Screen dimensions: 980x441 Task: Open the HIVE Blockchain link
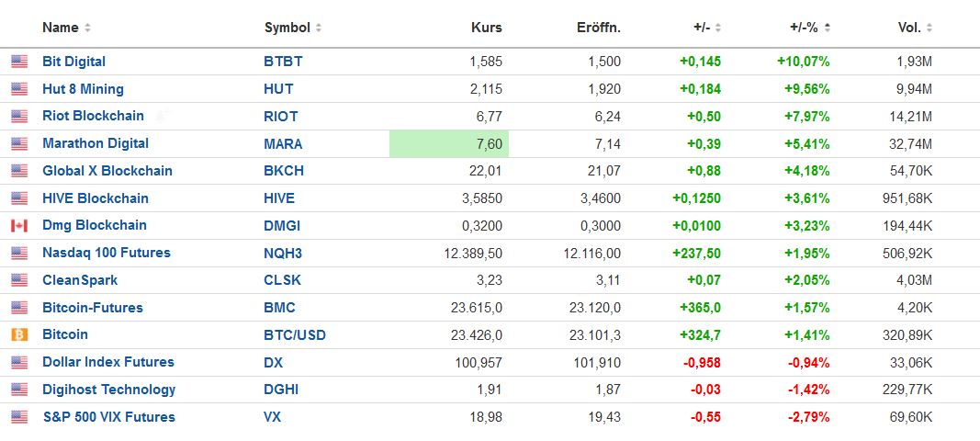(x=96, y=198)
